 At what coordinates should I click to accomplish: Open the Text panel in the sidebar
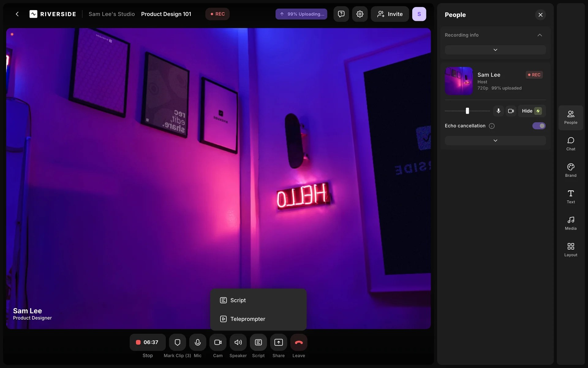click(x=571, y=196)
